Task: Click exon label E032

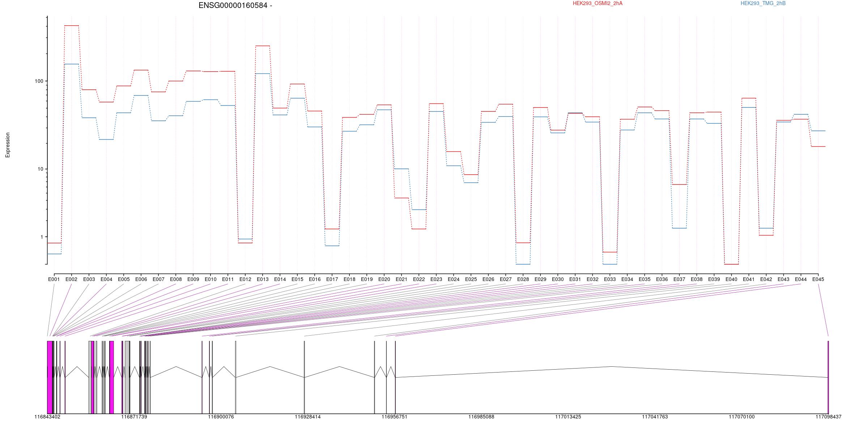Action: click(592, 279)
